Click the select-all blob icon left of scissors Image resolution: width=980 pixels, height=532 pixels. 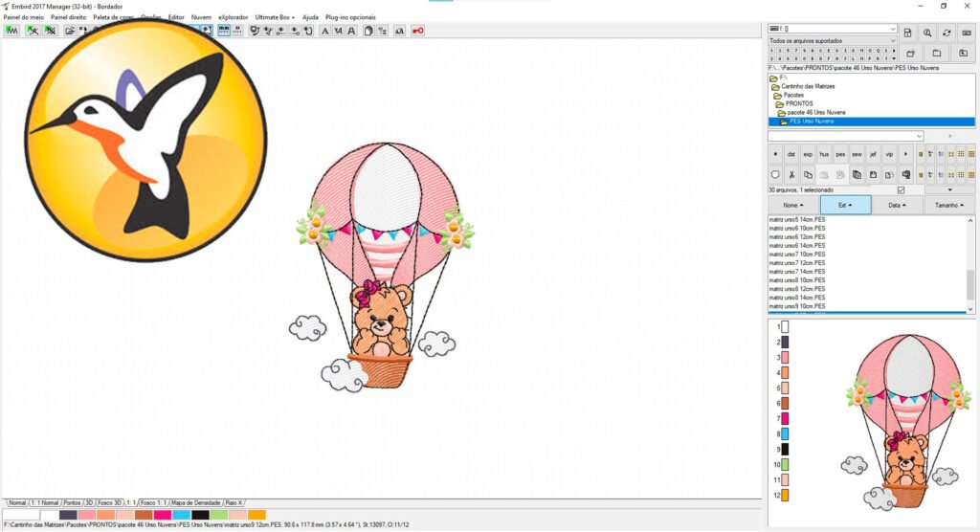point(775,175)
